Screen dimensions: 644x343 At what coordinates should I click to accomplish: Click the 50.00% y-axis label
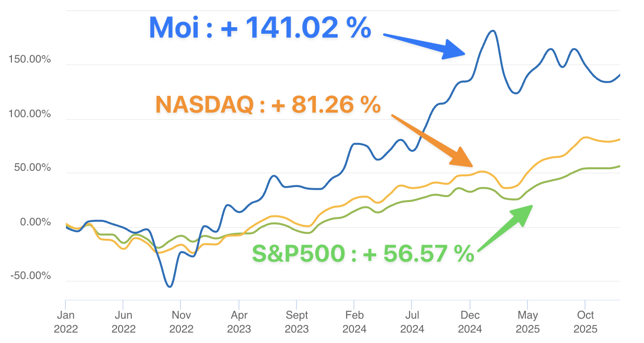[32, 168]
